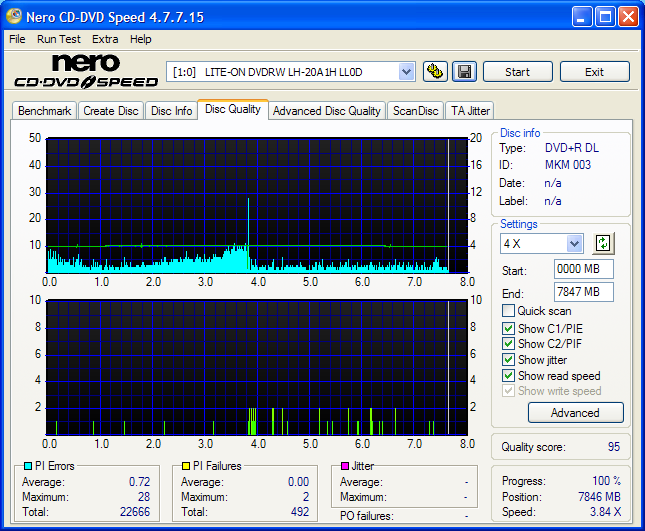The height and width of the screenshot is (531, 645).
Task: Click the yellow PI Failures color swatch
Action: (x=186, y=466)
